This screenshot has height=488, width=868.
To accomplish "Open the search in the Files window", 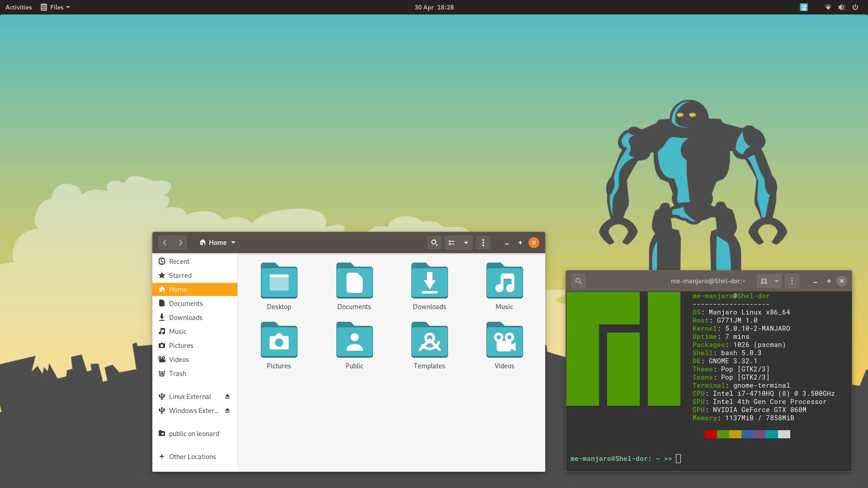I will click(x=434, y=243).
